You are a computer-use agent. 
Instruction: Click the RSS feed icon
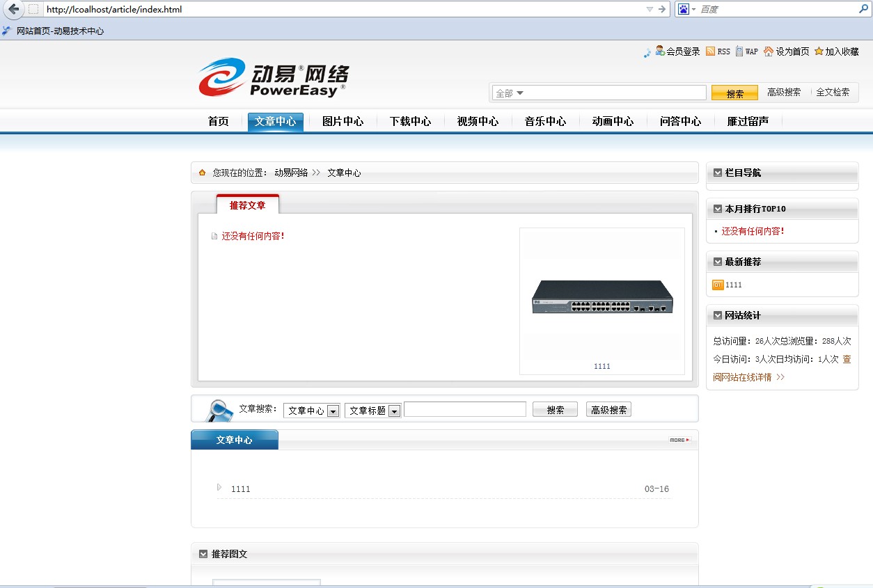[x=710, y=51]
